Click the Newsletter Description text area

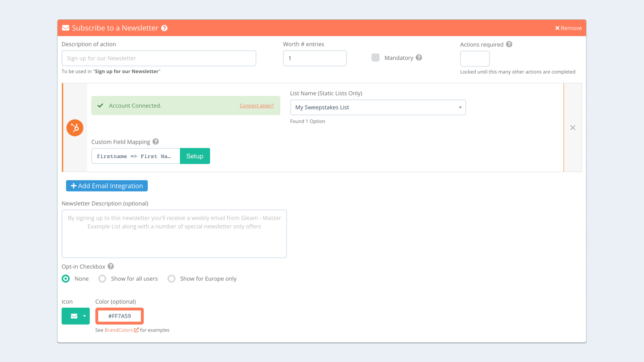(174, 233)
